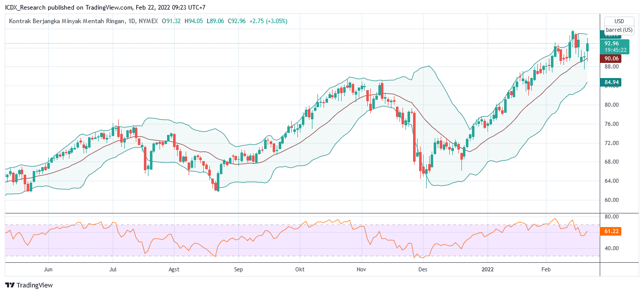Click the 2022 label on time axis
Viewport: 644px width, 294px height.
pyautogui.click(x=488, y=269)
